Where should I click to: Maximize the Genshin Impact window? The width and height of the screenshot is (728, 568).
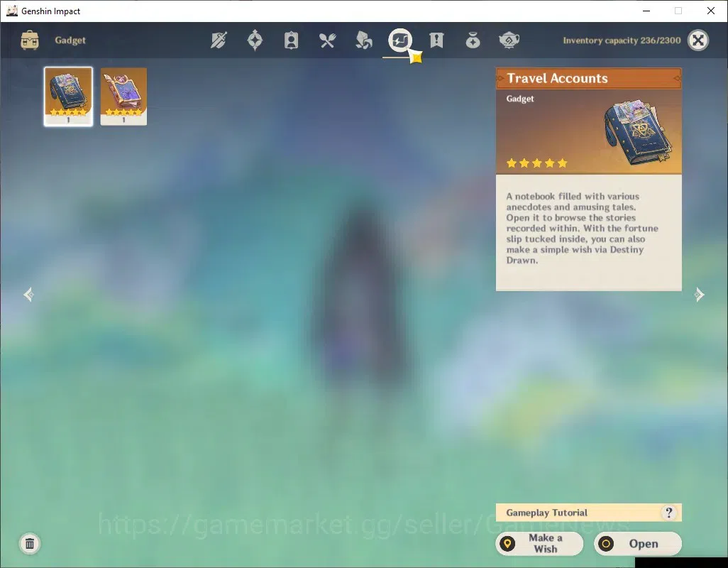(x=678, y=11)
